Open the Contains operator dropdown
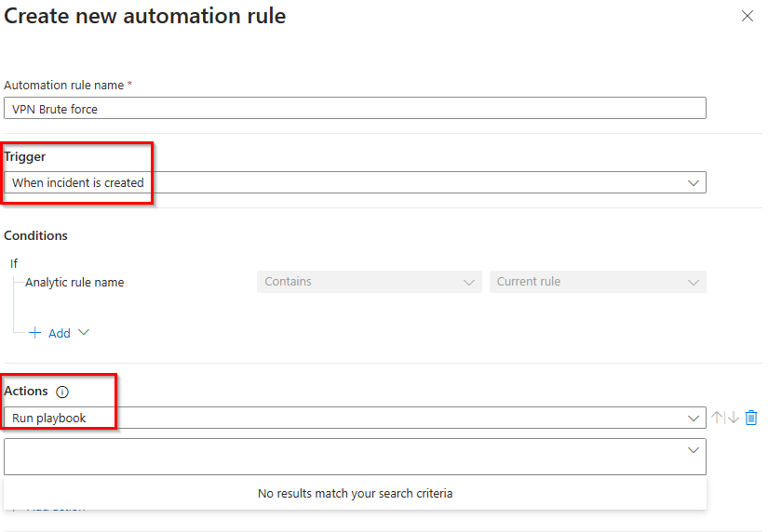Viewport: 768px width, 532px height. point(369,282)
